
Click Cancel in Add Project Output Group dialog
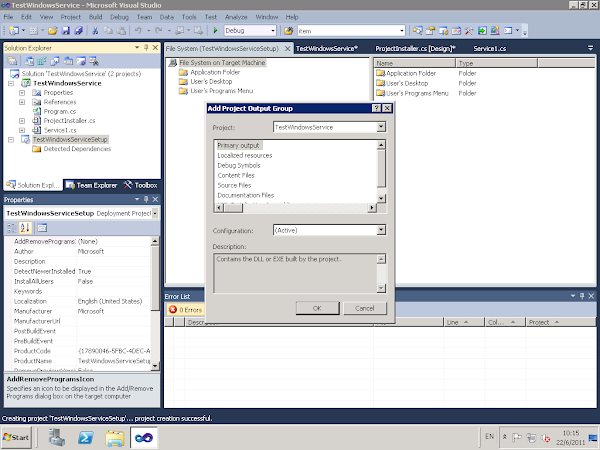365,308
